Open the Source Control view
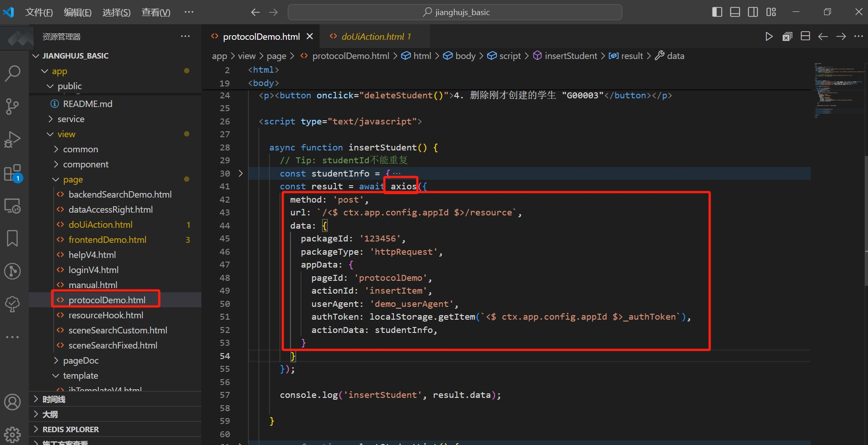This screenshot has width=868, height=445. tap(13, 106)
